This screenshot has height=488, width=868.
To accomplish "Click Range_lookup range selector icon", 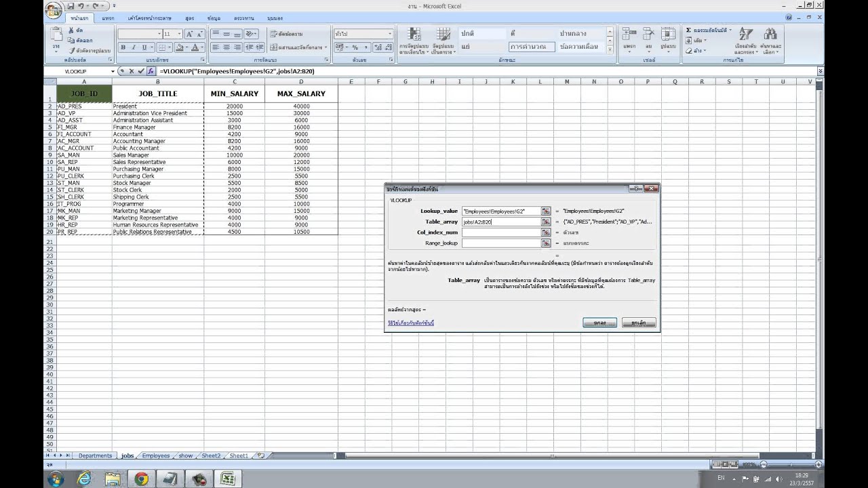I will click(x=545, y=243).
